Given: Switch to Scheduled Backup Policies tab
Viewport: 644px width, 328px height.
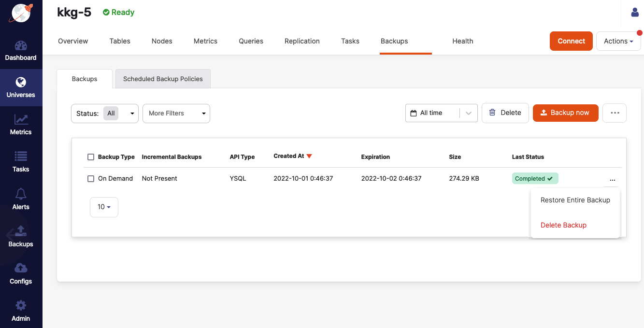Looking at the screenshot, I should [x=163, y=79].
